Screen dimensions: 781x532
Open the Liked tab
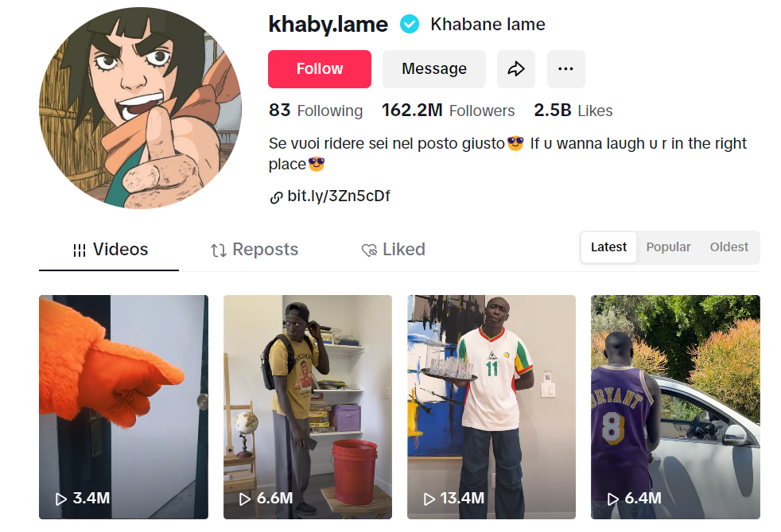[x=393, y=250]
